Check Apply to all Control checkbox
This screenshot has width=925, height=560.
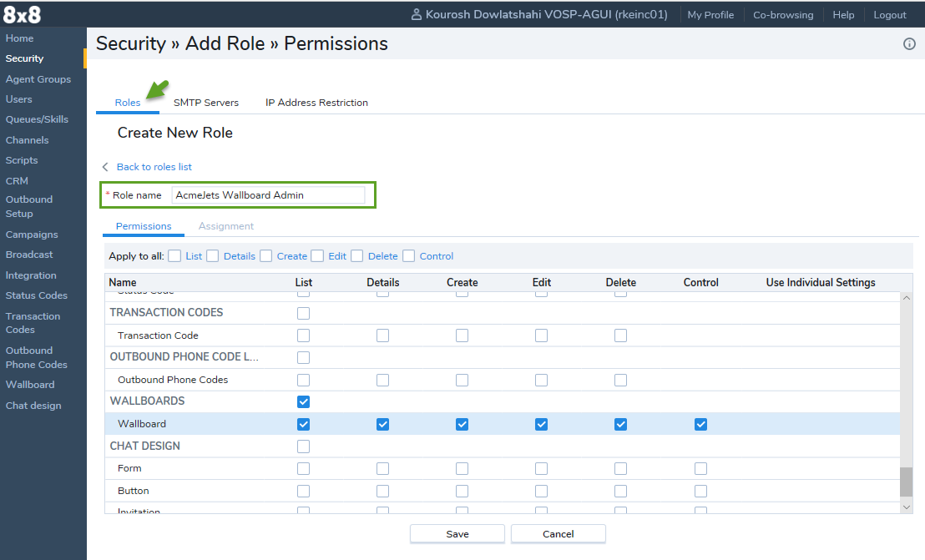(x=409, y=256)
